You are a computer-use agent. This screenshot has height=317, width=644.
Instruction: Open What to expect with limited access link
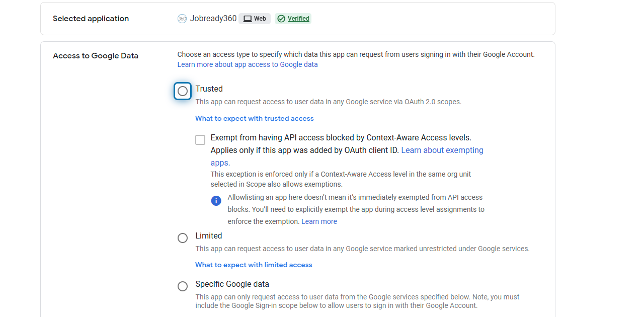point(254,265)
